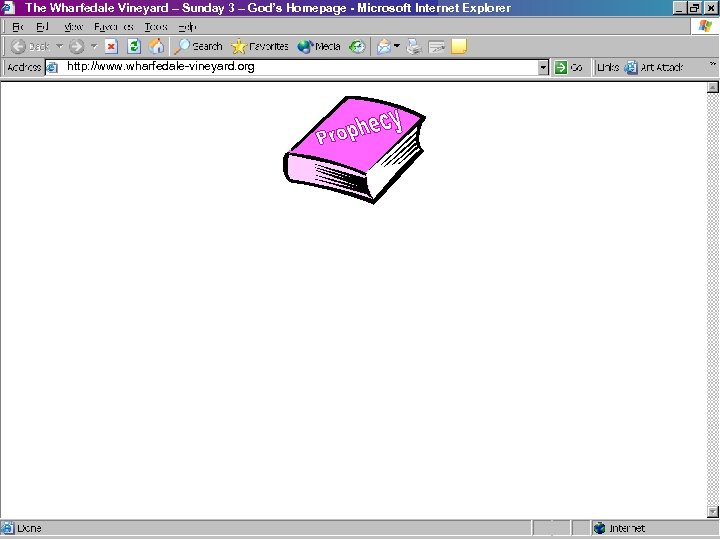This screenshot has width=720, height=540.
Task: Stop the page loading with red X
Action: 111,46
